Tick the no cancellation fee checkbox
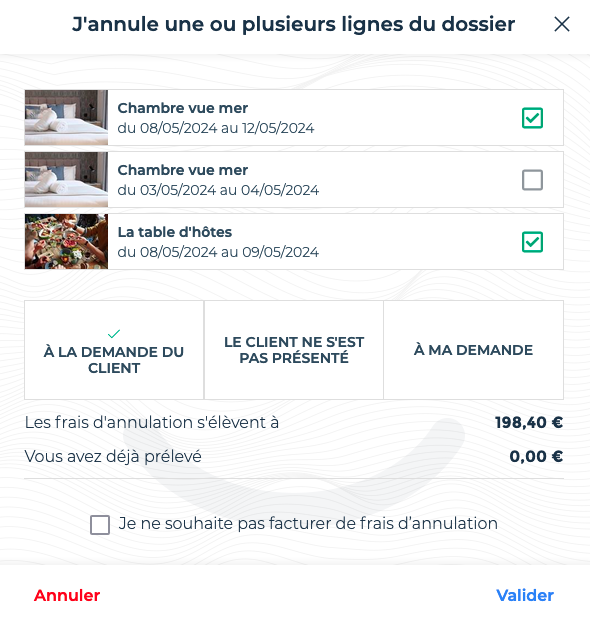 pyautogui.click(x=100, y=525)
